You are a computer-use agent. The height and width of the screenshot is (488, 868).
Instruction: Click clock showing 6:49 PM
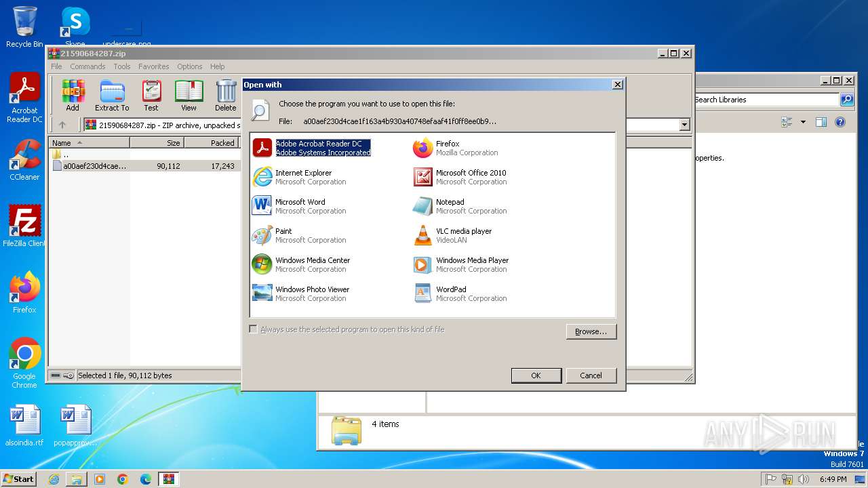[x=833, y=479]
